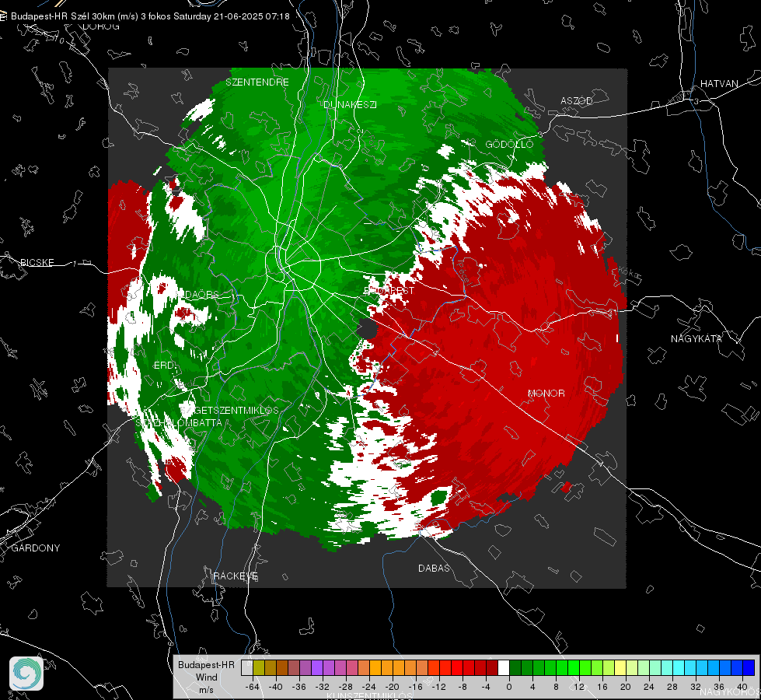The image size is (761, 700).
Task: Click the 20 value on legend scale
Action: (626, 687)
